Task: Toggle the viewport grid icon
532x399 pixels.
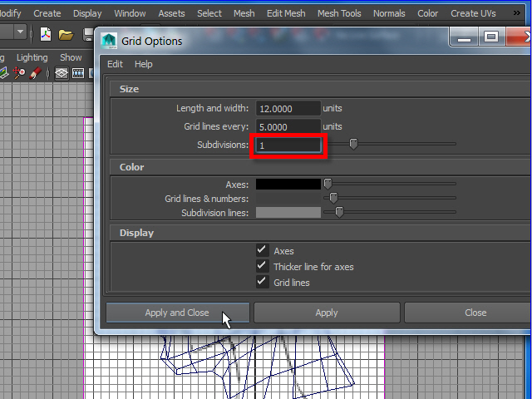Action: 62,73
